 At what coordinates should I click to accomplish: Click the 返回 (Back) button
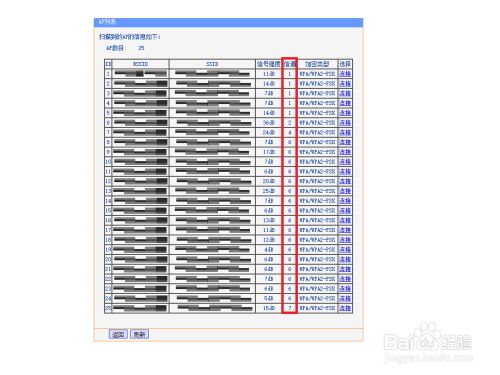[118, 334]
